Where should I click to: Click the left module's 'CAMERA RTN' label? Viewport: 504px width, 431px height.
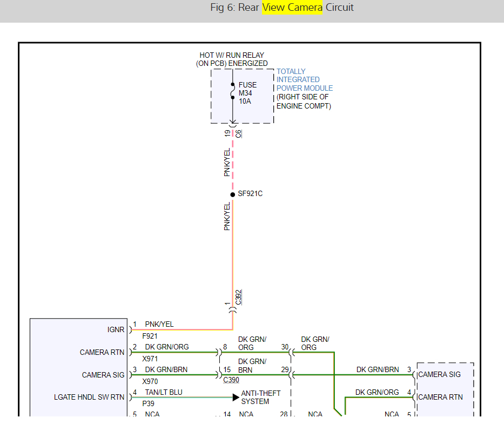(102, 353)
